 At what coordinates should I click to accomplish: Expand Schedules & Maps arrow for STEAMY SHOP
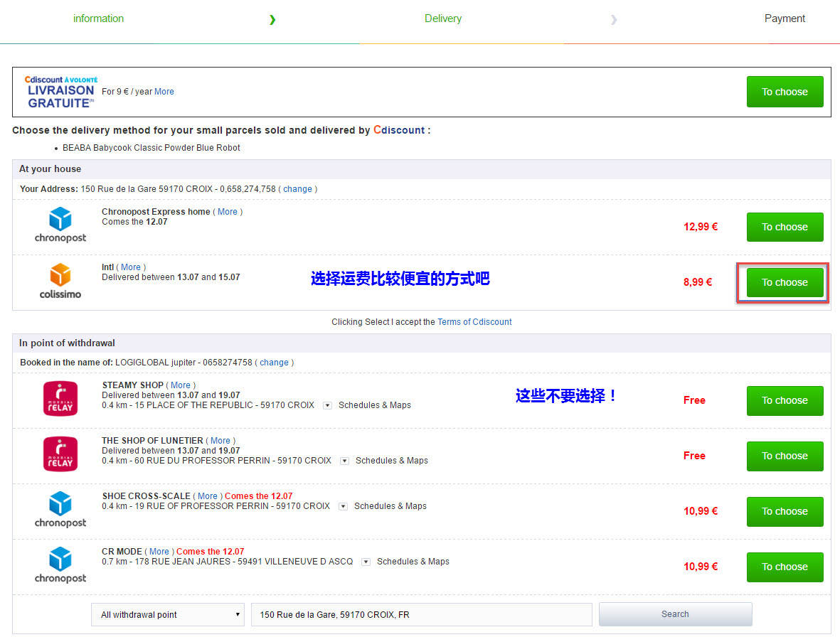click(x=327, y=405)
